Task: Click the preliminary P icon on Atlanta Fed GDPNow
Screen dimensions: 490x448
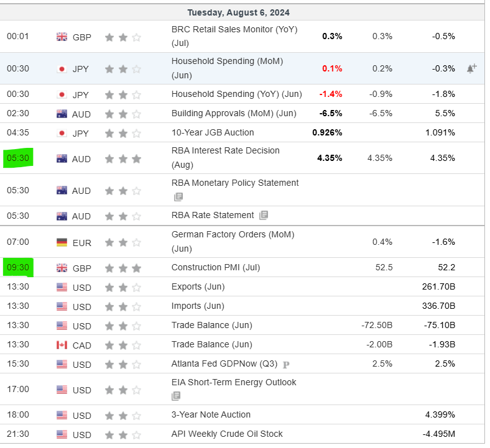Action: click(285, 364)
